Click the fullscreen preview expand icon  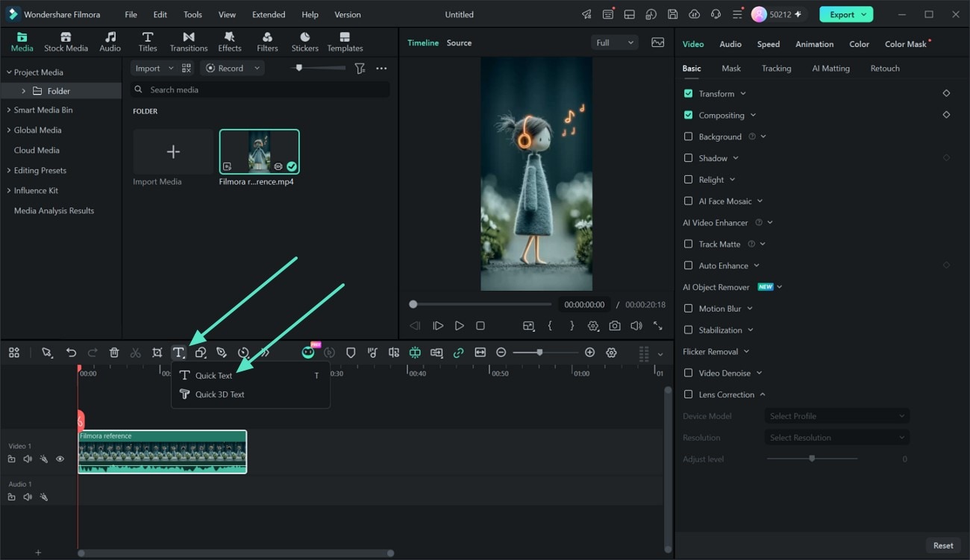tap(658, 326)
